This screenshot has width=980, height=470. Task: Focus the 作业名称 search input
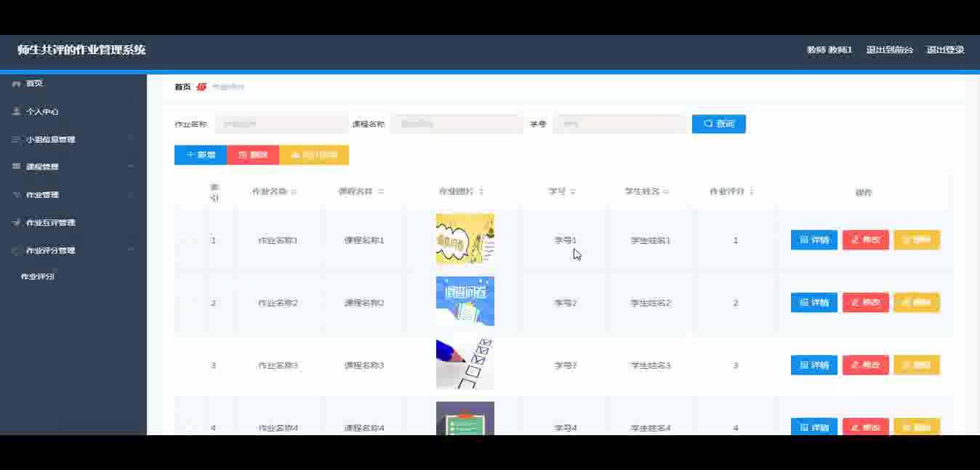pos(282,124)
